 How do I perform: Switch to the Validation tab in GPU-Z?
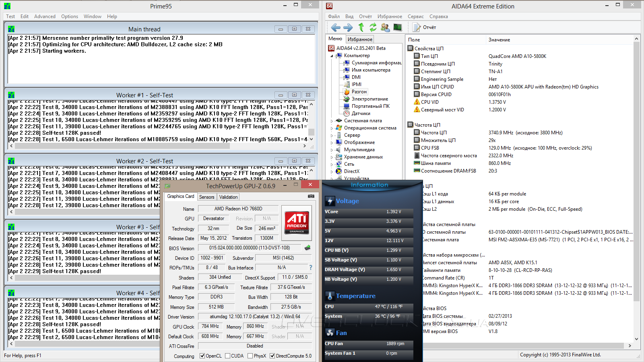coord(228,197)
